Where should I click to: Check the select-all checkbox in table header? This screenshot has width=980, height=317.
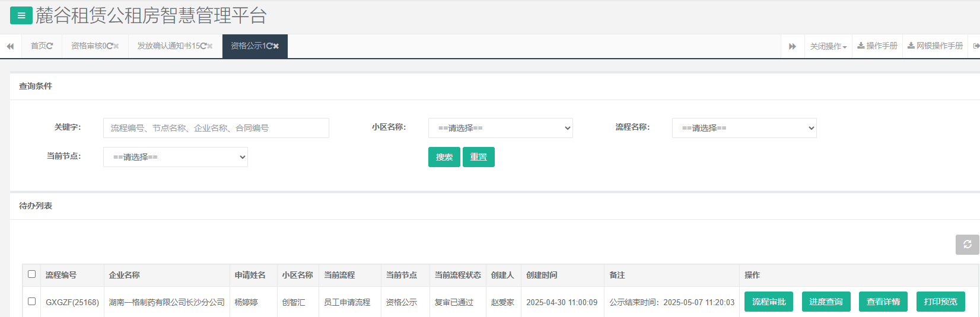pyautogui.click(x=32, y=274)
